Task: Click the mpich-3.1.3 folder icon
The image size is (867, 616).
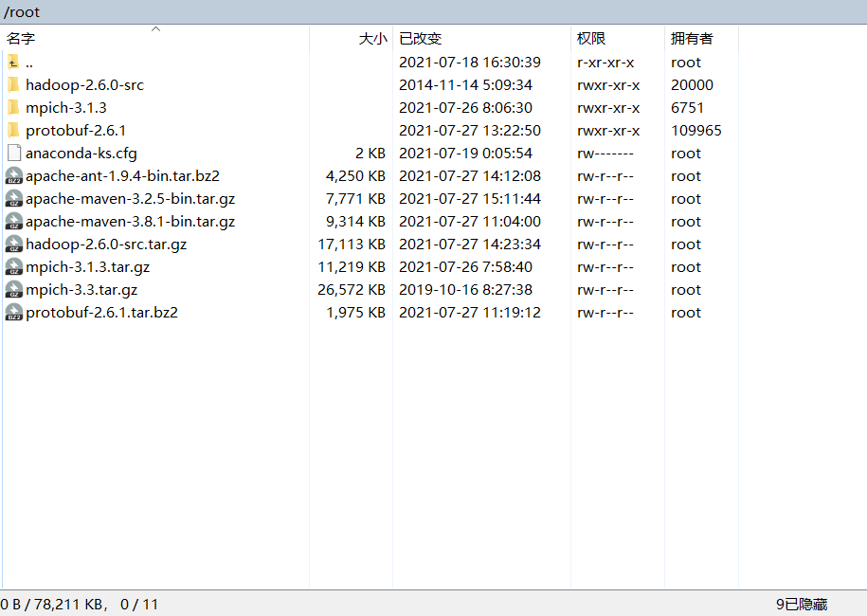Action: coord(13,107)
